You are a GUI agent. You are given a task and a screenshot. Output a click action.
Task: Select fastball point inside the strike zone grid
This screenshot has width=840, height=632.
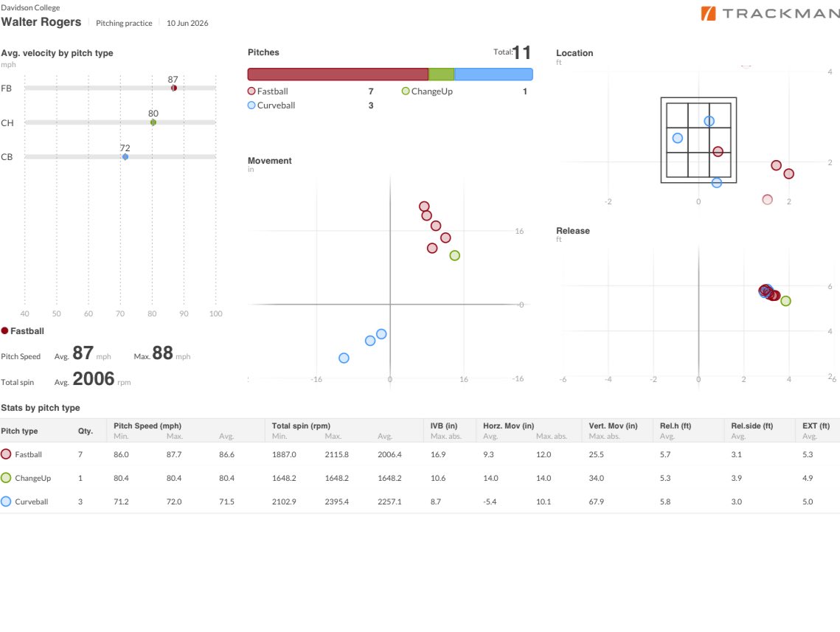(718, 152)
